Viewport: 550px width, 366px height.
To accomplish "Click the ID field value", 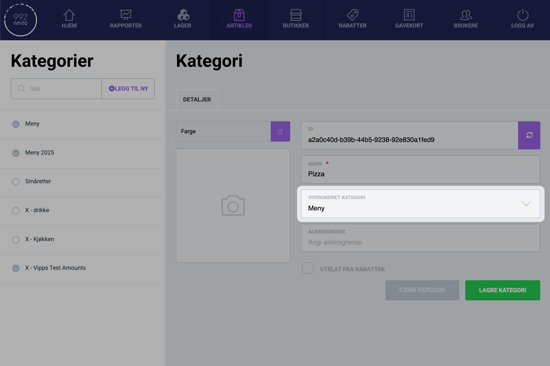I will (x=371, y=140).
